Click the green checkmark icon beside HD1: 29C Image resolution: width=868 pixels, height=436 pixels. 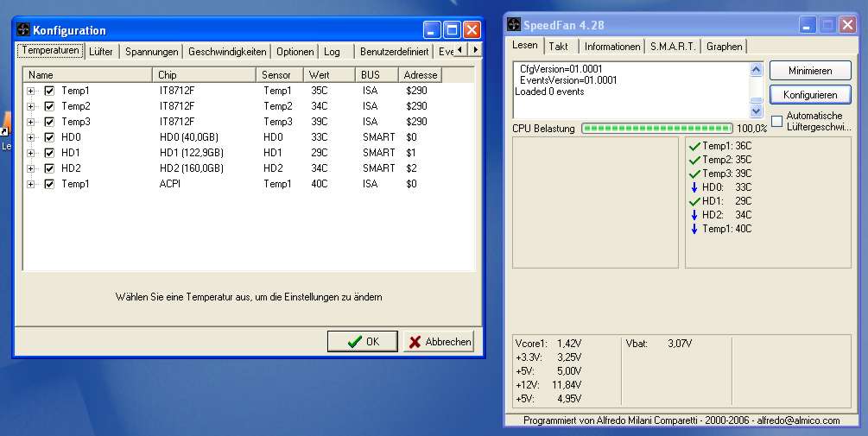(x=694, y=202)
